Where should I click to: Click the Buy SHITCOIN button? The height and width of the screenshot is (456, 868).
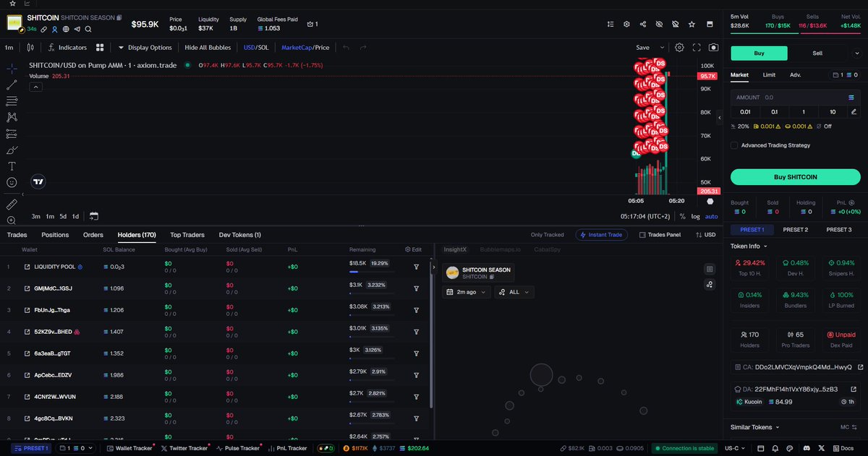point(796,177)
